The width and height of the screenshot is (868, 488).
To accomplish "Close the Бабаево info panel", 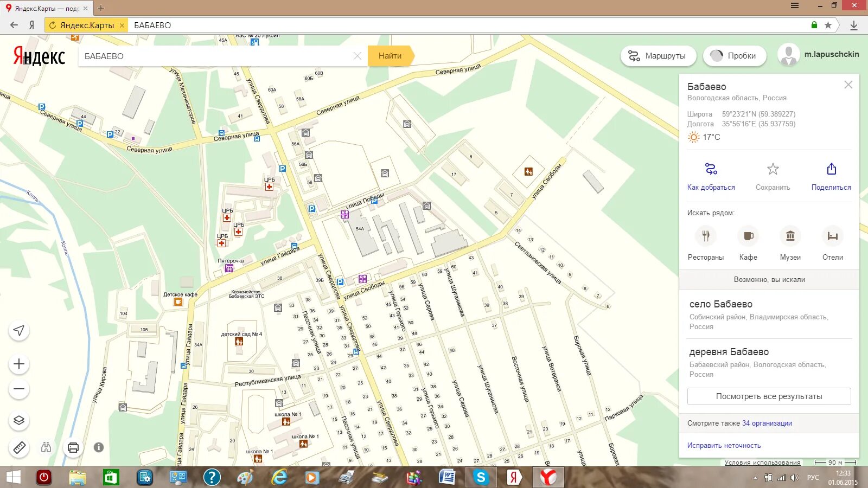I will [848, 85].
